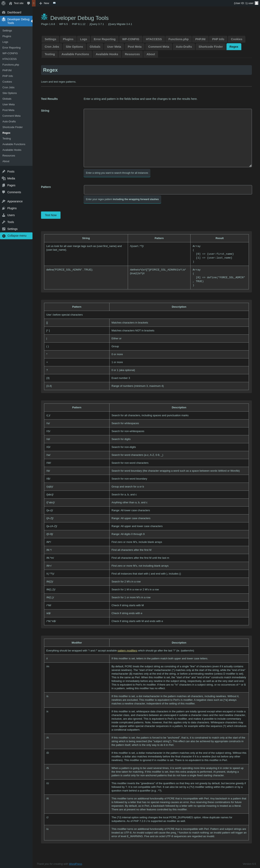Click the 'Exact number 3' description cell

[x=179, y=378]
